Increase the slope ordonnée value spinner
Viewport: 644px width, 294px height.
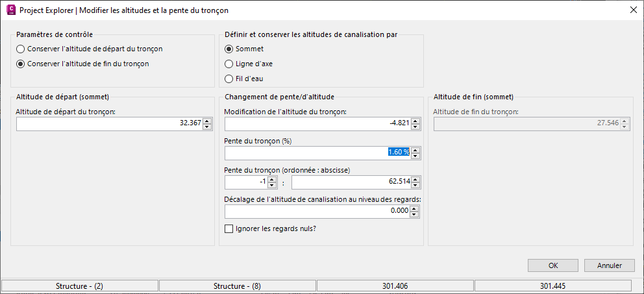pyautogui.click(x=273, y=180)
